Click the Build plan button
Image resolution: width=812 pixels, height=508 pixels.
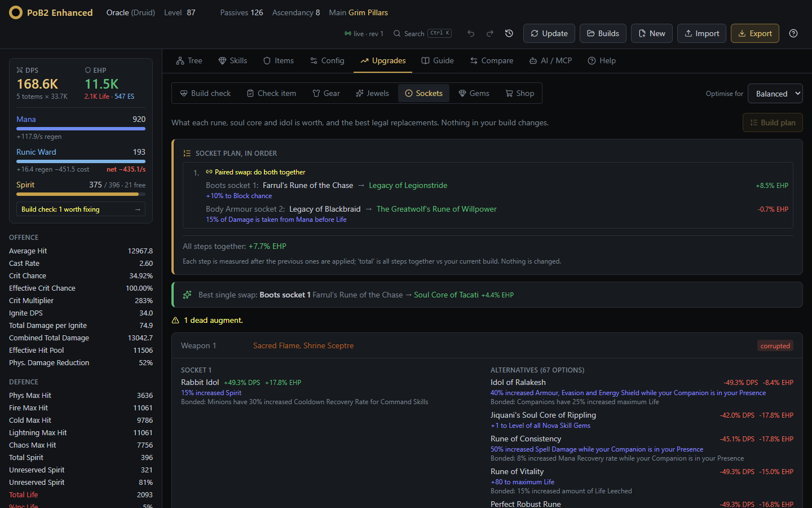773,122
